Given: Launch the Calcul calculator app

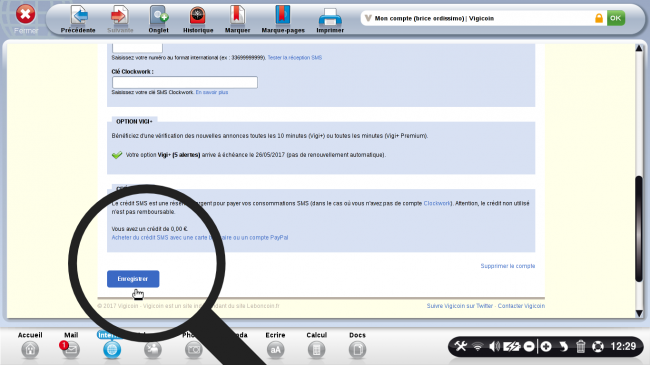Looking at the screenshot, I should coord(316,350).
